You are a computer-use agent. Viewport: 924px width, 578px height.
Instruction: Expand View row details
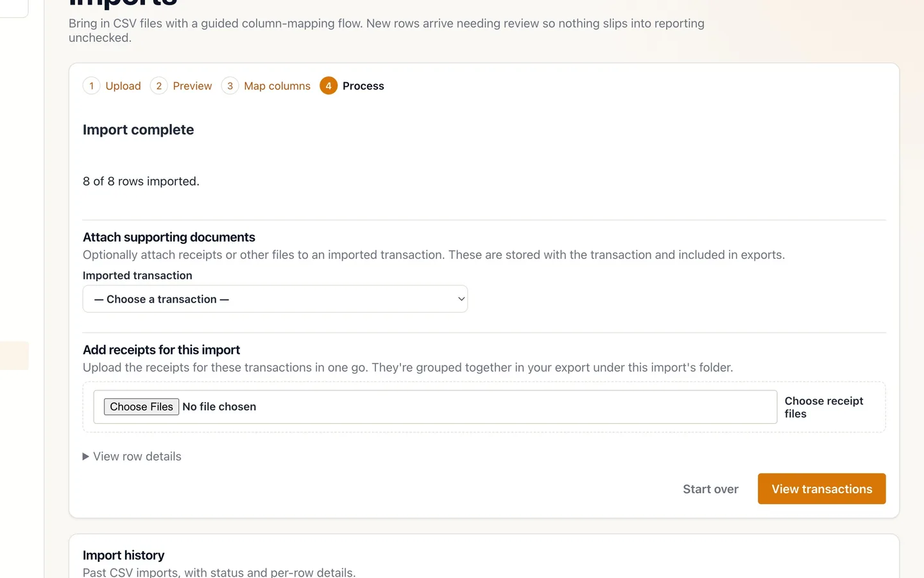pyautogui.click(x=132, y=457)
